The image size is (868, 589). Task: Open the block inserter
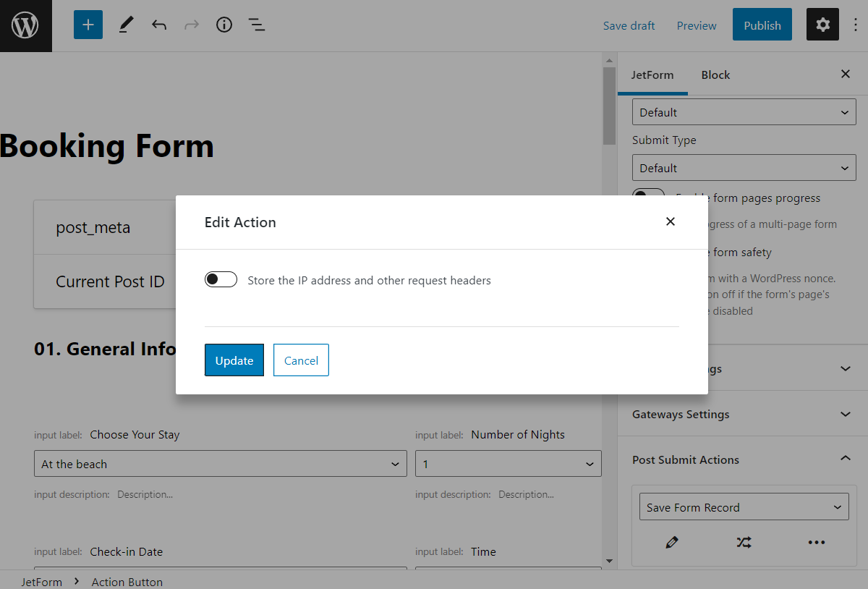point(88,24)
